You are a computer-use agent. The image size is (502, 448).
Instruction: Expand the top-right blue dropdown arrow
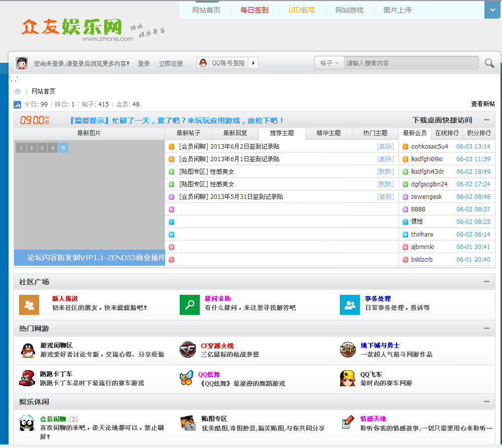pyautogui.click(x=492, y=10)
